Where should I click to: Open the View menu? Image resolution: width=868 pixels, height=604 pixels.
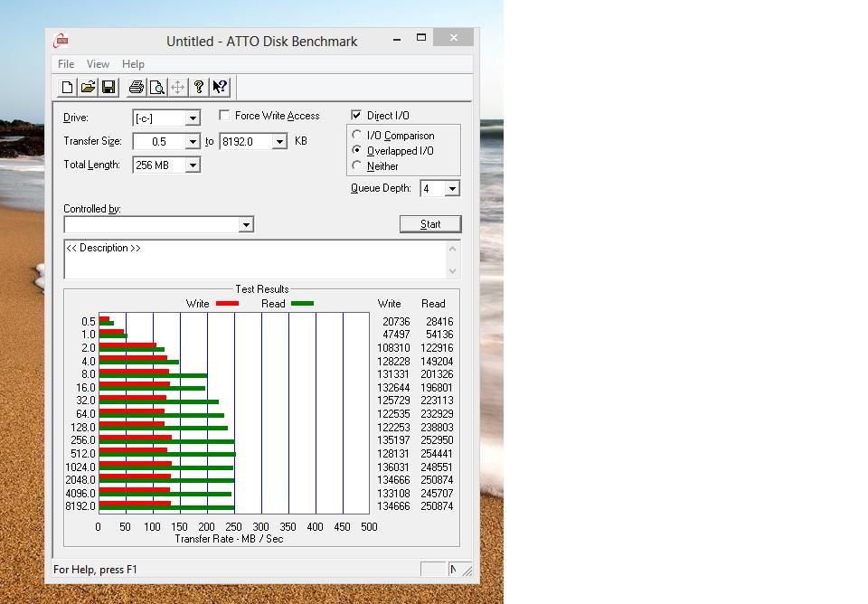[x=98, y=64]
